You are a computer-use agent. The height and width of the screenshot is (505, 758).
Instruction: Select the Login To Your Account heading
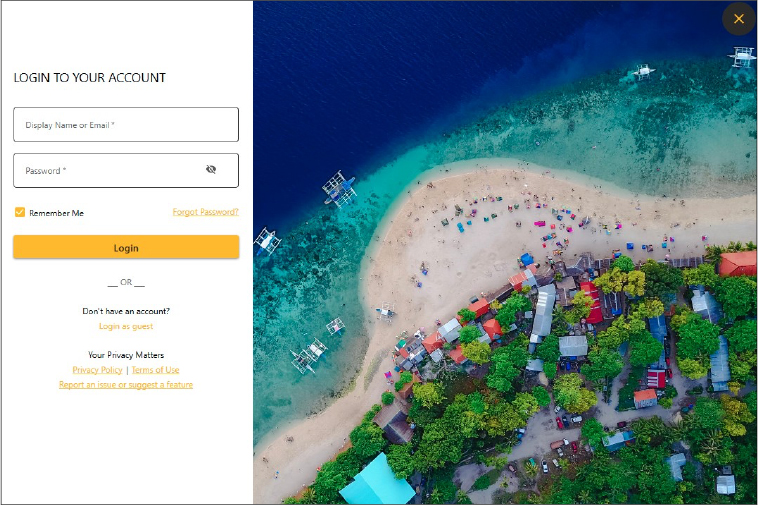coord(89,78)
